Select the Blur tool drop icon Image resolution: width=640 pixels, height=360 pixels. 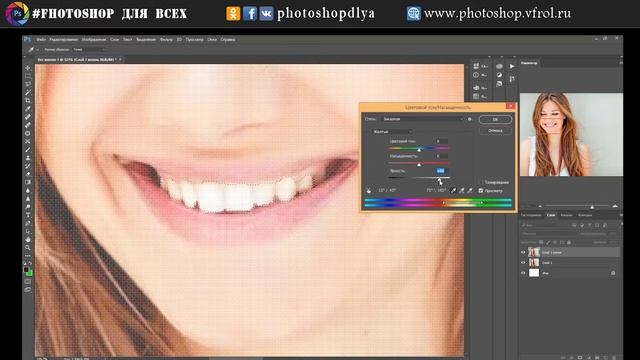pyautogui.click(x=28, y=190)
